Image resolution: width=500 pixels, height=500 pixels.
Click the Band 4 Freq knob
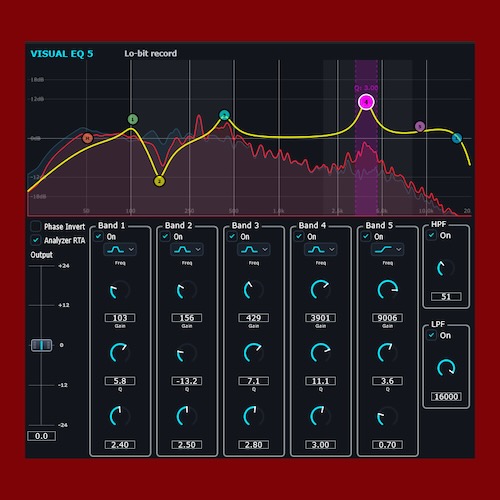321,290
